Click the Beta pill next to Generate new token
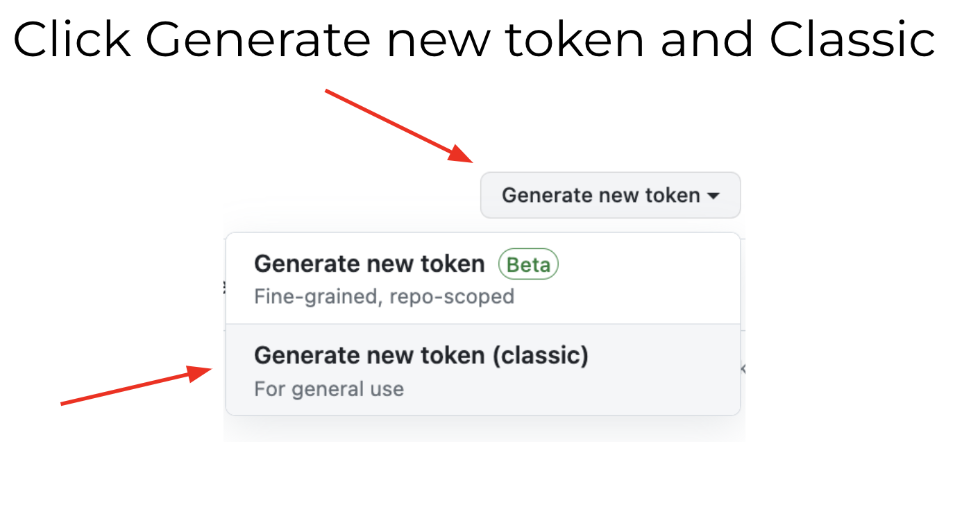The image size is (980, 523). coord(528,264)
